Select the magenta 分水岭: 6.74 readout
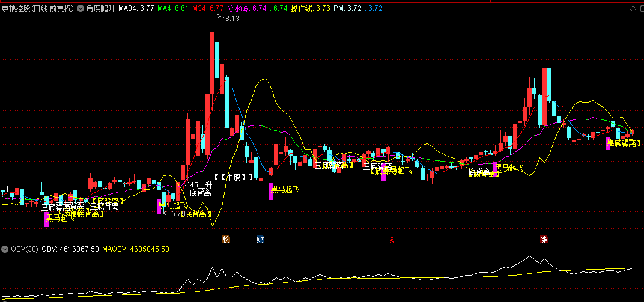The image size is (644, 302). (x=248, y=8)
